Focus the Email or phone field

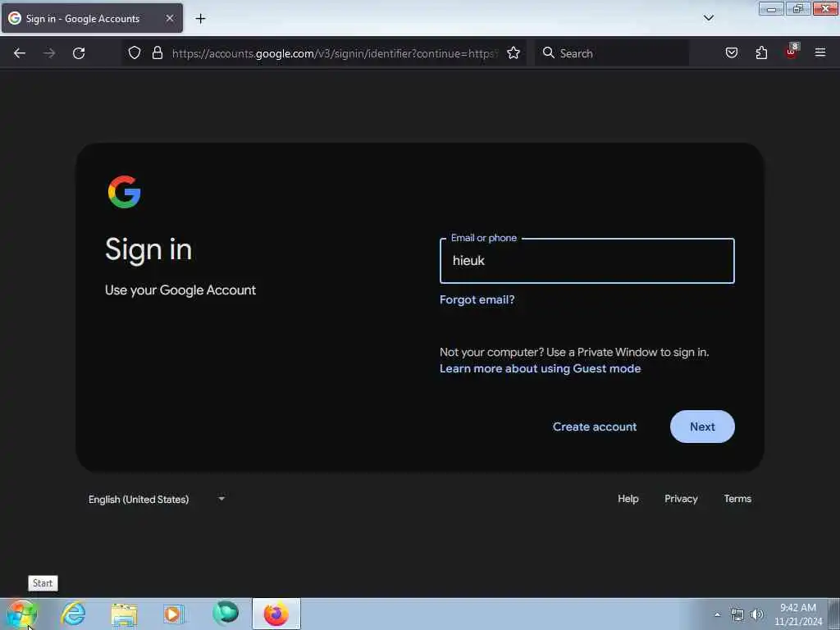click(587, 261)
